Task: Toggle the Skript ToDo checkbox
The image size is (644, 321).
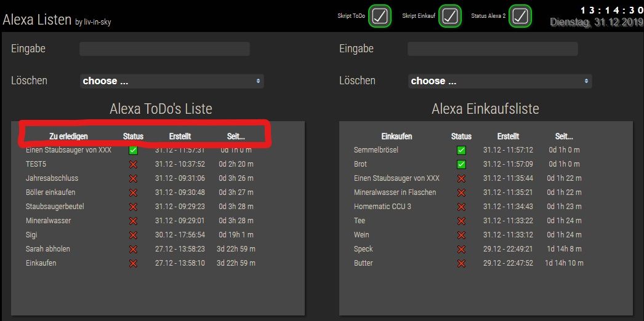Action: click(380, 17)
